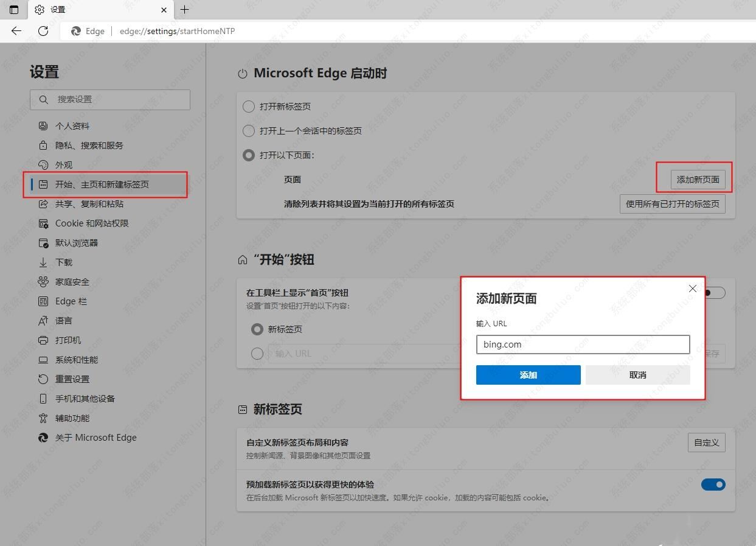Click the home page 输入 URL field
Viewport: 756px width, 546px height.
(365, 354)
